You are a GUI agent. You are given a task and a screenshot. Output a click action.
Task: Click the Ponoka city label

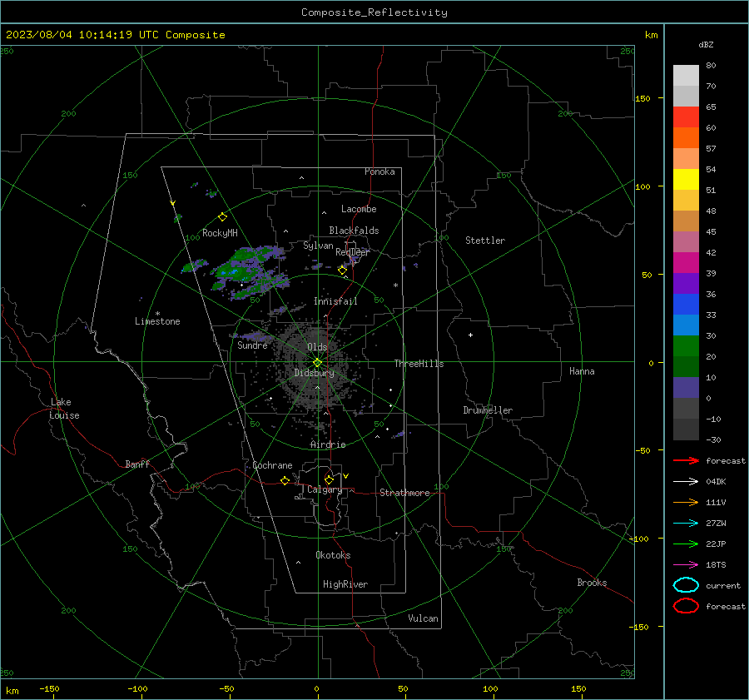(379, 171)
